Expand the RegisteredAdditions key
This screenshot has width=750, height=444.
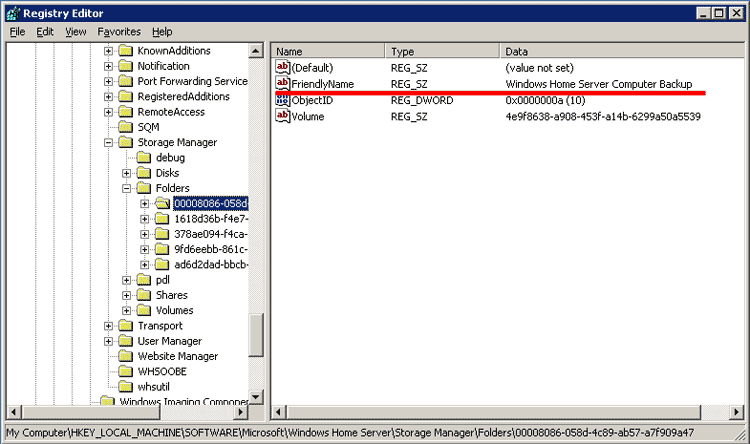(x=109, y=97)
